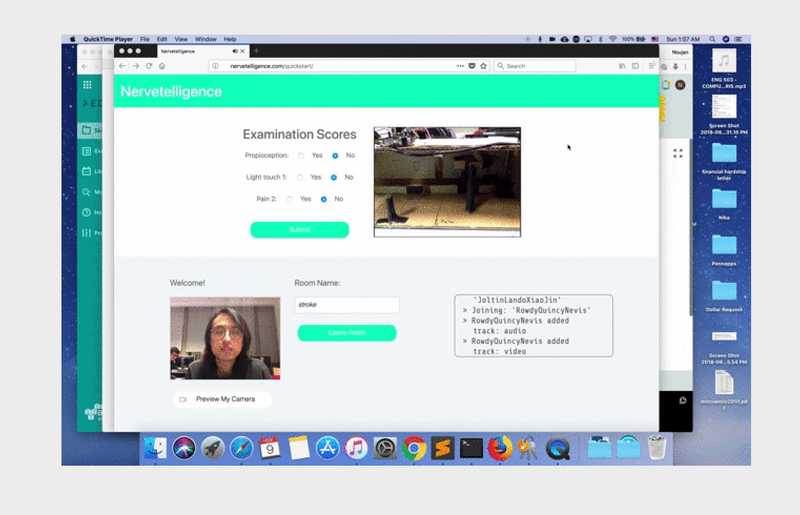Open the Pennapps desktop folder
800x515 pixels.
(724, 250)
